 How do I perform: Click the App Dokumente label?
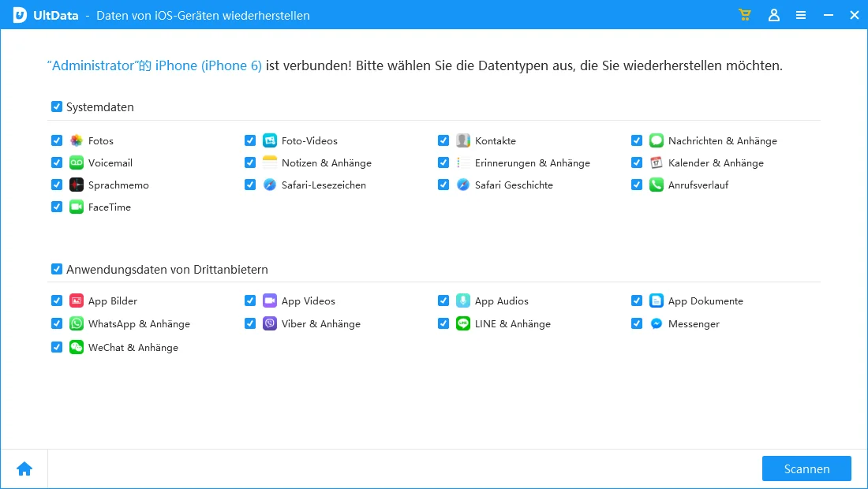pos(705,300)
